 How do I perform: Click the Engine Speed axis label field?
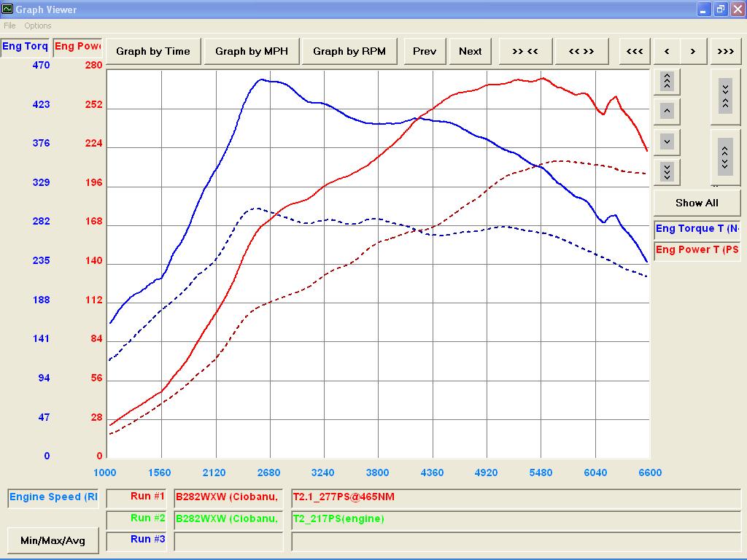coord(53,497)
